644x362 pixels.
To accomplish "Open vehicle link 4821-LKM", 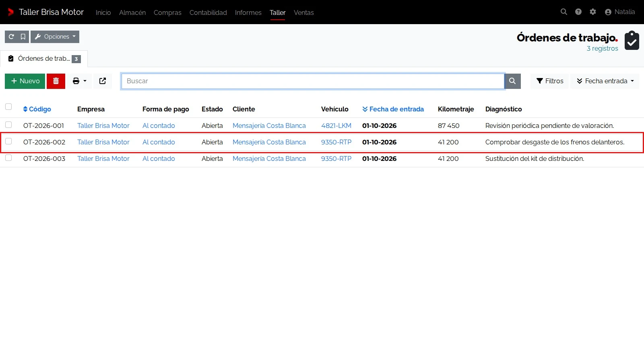I will [x=336, y=125].
